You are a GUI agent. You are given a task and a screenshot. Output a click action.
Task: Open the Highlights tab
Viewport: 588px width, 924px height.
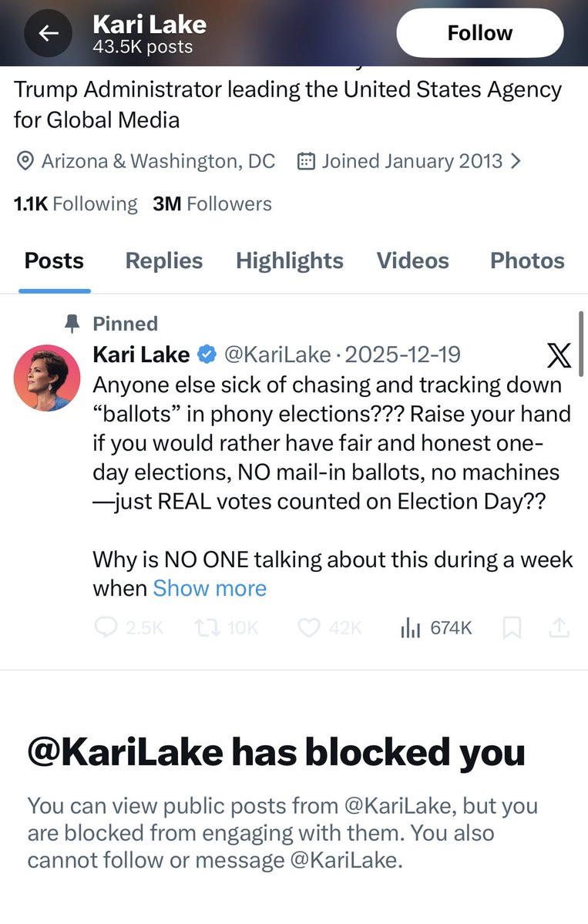click(289, 260)
